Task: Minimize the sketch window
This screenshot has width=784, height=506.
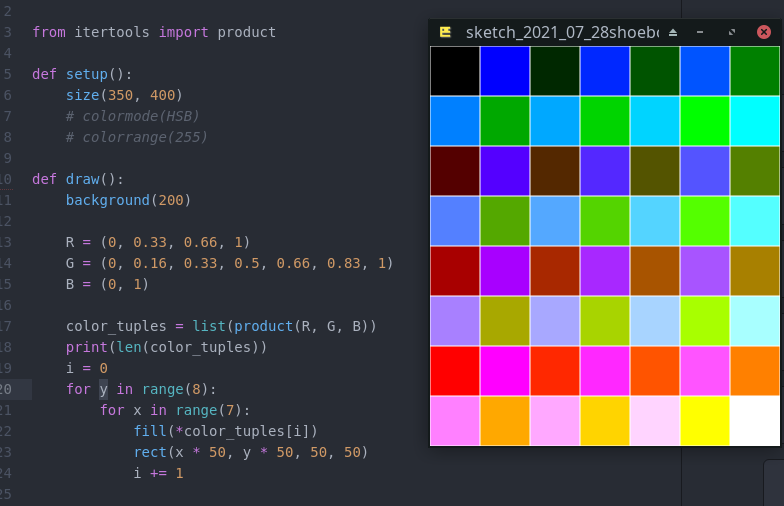Action: 700,32
